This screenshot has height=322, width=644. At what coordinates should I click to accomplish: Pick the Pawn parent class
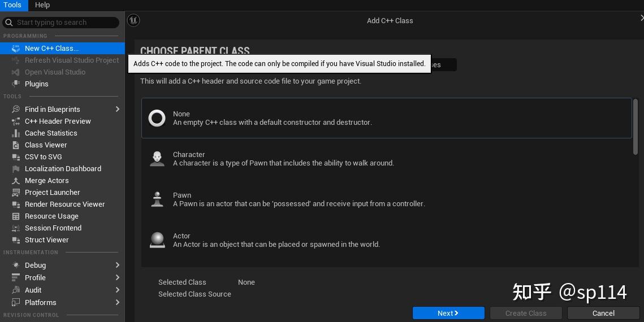(x=386, y=199)
